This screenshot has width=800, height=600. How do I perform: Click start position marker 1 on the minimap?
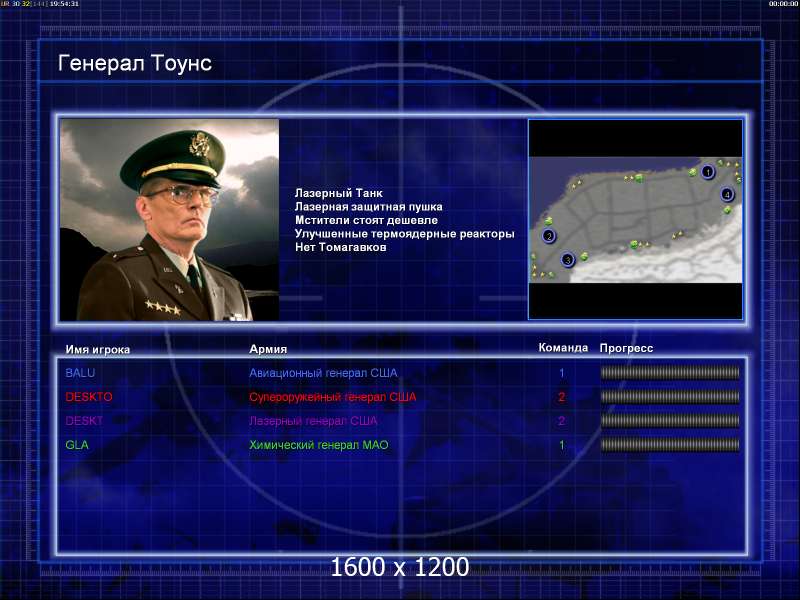[708, 172]
